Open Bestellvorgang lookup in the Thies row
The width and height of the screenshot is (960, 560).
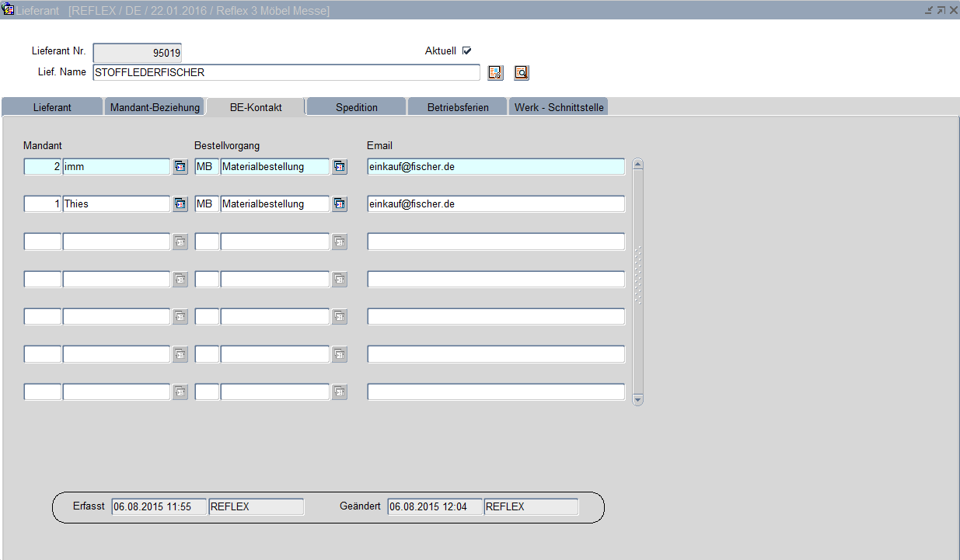(x=340, y=204)
